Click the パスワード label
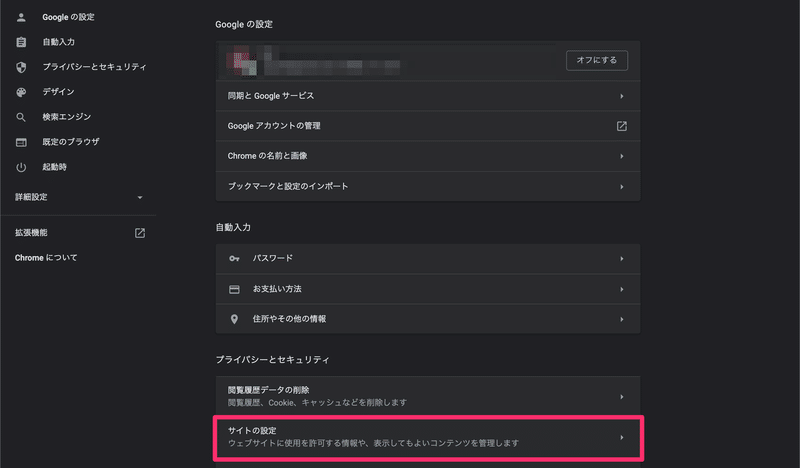The image size is (800, 468). 273,259
